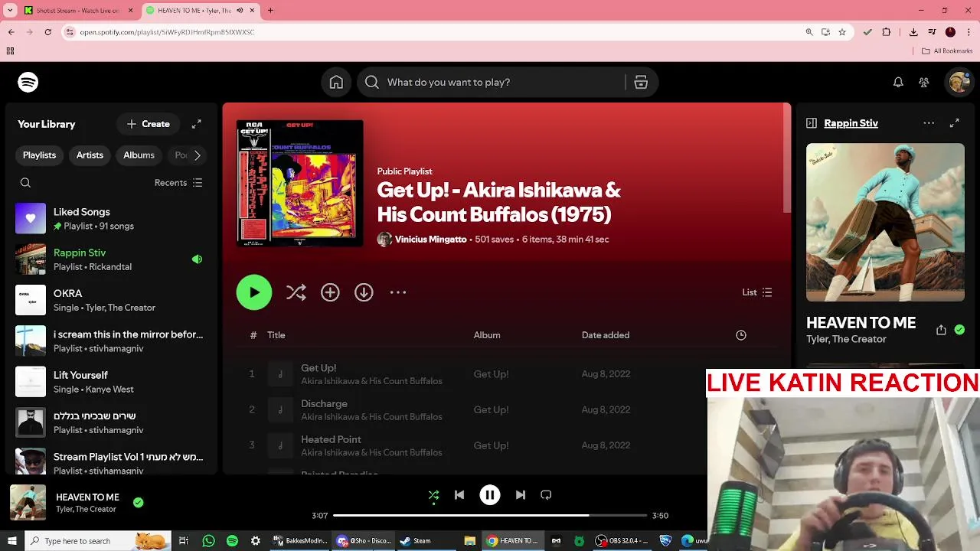Expand the Now Playing view fullscreen
The height and width of the screenshot is (551, 980).
pos(955,123)
